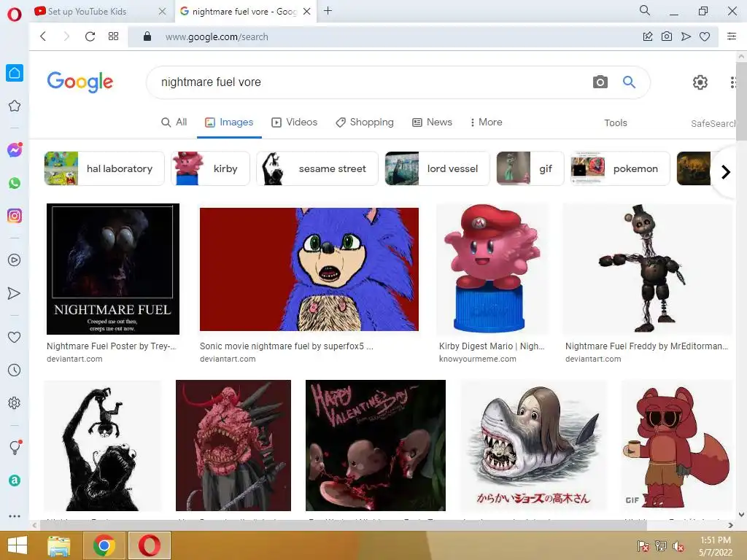Open sidebar Settings gear icon

[15, 402]
